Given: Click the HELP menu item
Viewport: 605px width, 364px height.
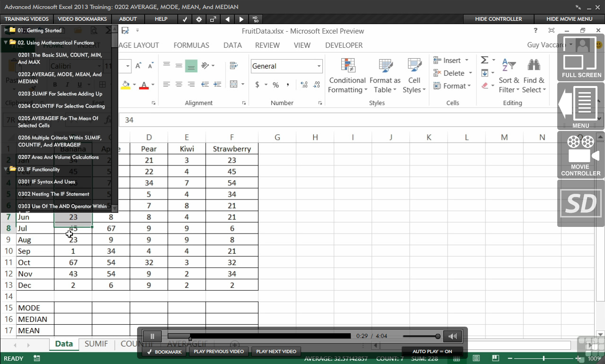Looking at the screenshot, I should [x=161, y=19].
